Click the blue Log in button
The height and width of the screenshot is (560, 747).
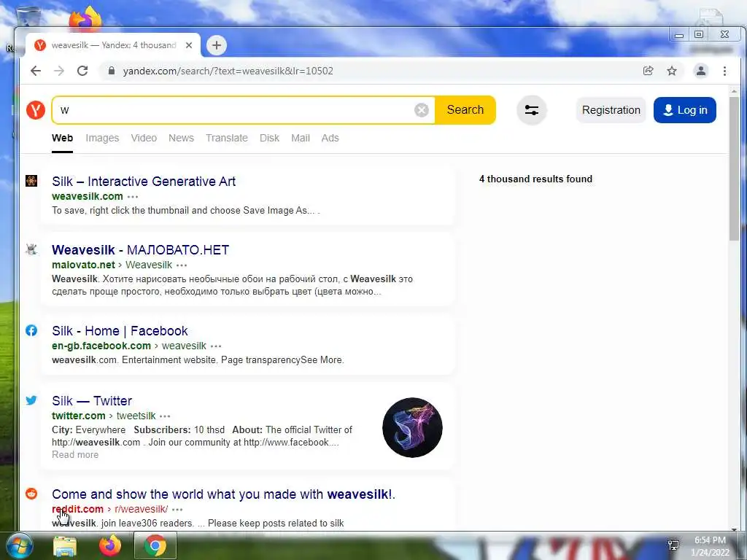pyautogui.click(x=684, y=110)
